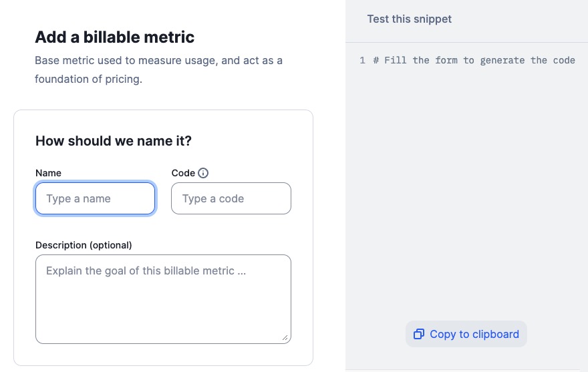
Task: Click the 'Type a name' placeholder text
Action: click(78, 198)
